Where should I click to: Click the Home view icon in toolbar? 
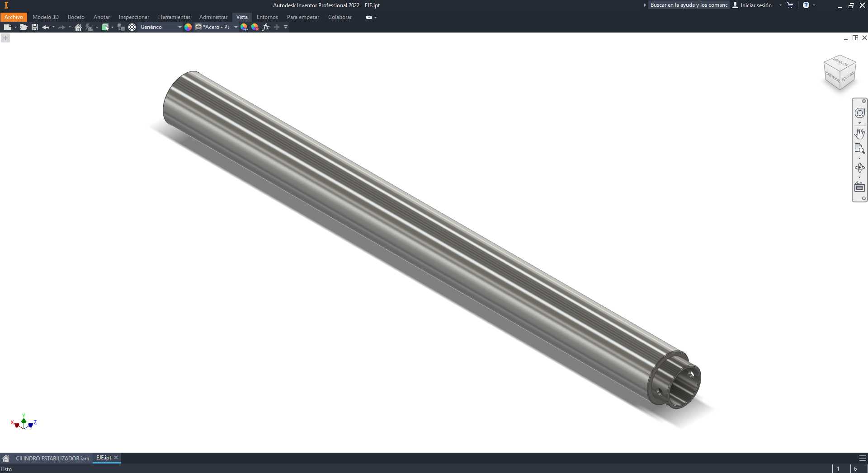(78, 27)
